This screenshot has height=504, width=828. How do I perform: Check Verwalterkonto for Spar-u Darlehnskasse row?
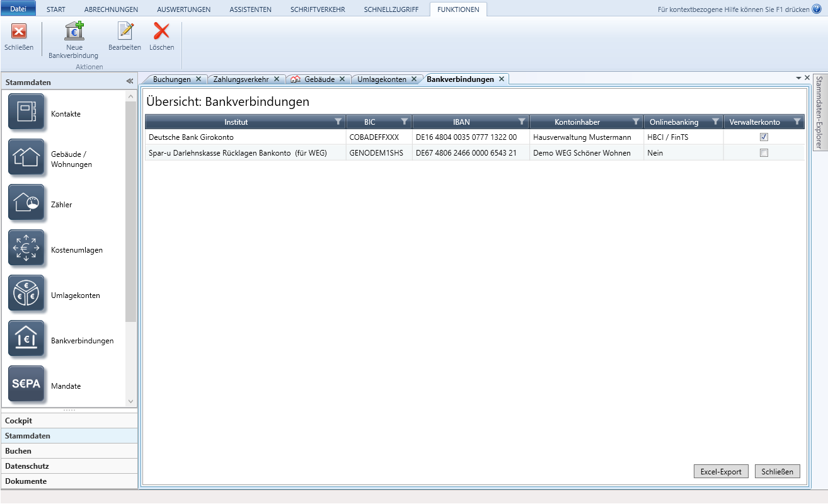[x=764, y=152]
